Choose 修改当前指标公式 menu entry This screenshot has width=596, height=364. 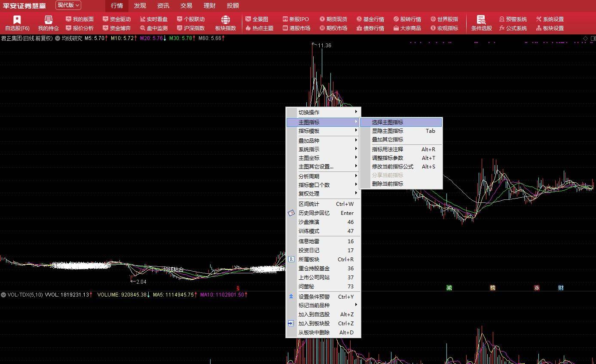coord(401,166)
